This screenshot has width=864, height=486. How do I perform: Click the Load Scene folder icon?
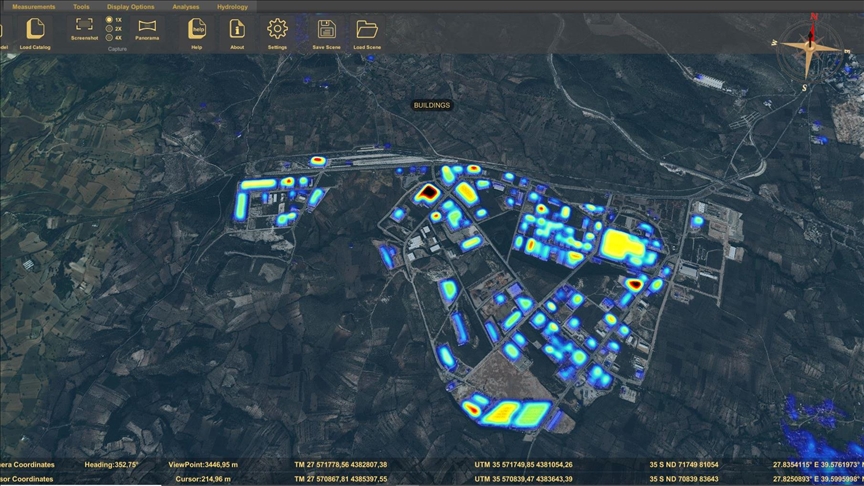[x=367, y=28]
